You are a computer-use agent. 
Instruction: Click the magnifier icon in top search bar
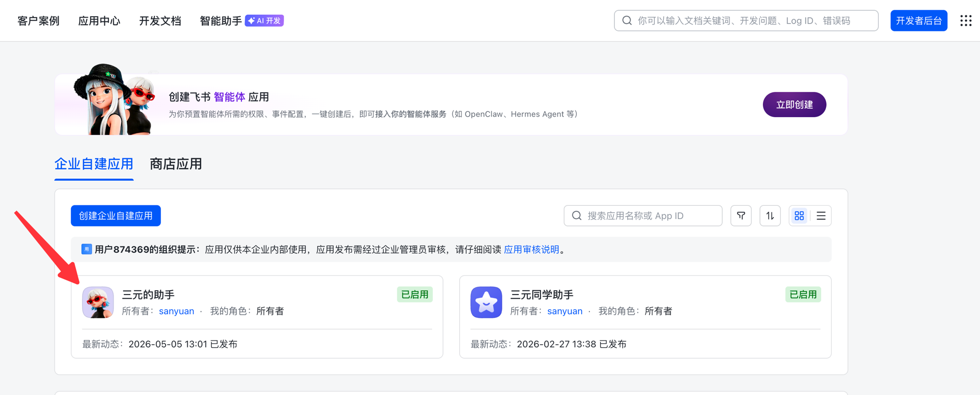pos(627,21)
